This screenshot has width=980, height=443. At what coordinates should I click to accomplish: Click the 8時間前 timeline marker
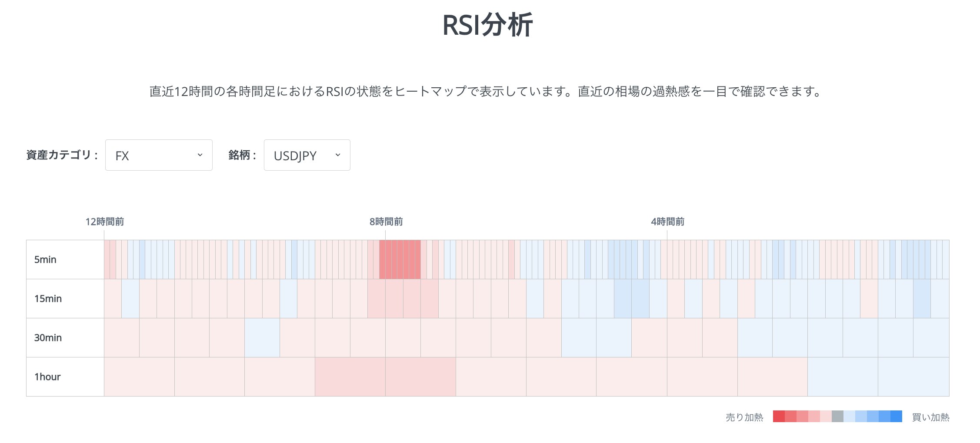(385, 222)
